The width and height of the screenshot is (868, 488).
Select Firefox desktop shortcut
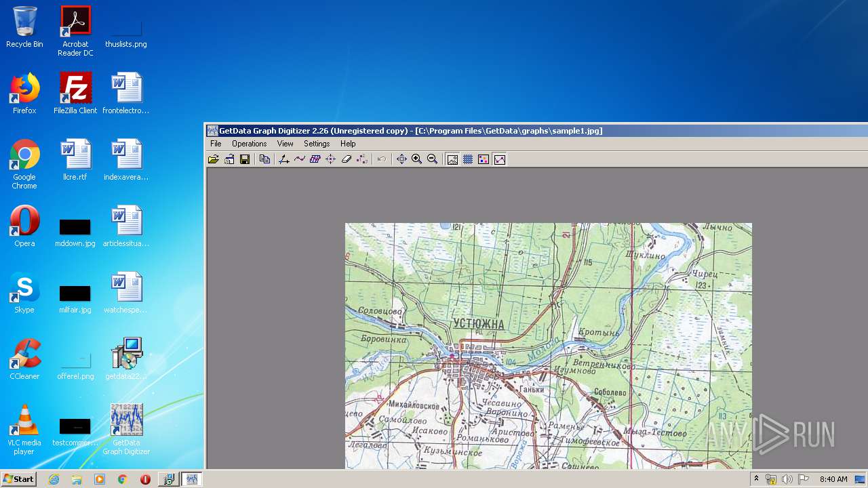tap(24, 94)
